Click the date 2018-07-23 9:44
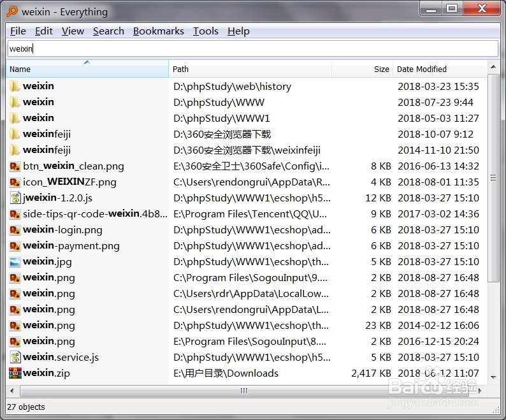This screenshot has height=420, width=506. click(435, 102)
